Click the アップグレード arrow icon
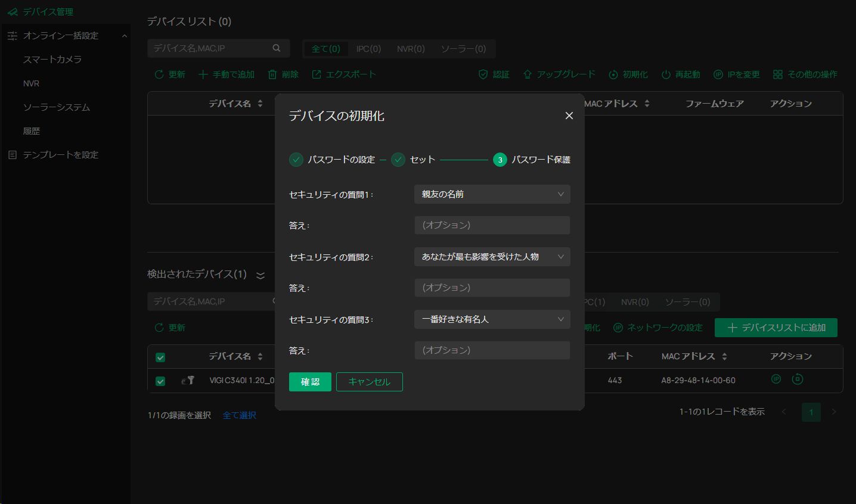The height and width of the screenshot is (504, 856). (527, 74)
